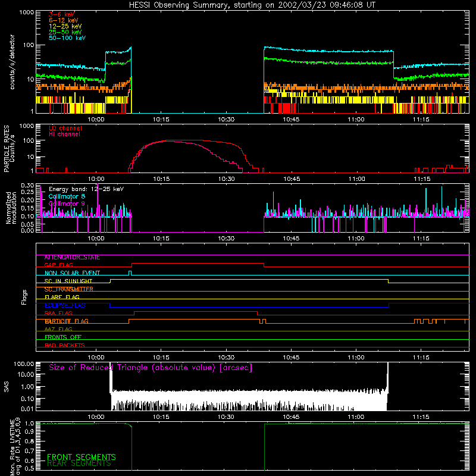Click the GAP_FLAG raised red segment
This screenshot has width=476, height=476.
coord(198,264)
